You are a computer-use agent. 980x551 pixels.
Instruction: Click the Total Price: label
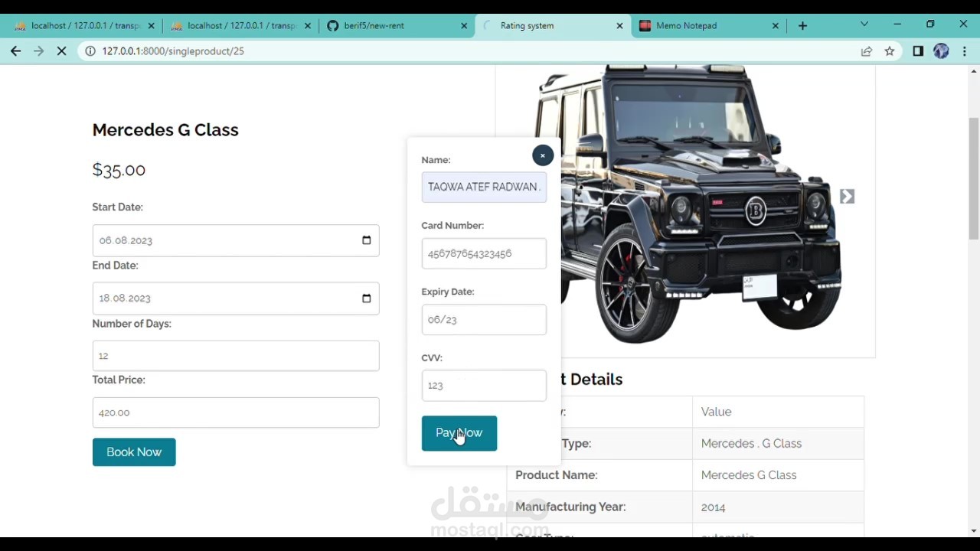point(119,380)
